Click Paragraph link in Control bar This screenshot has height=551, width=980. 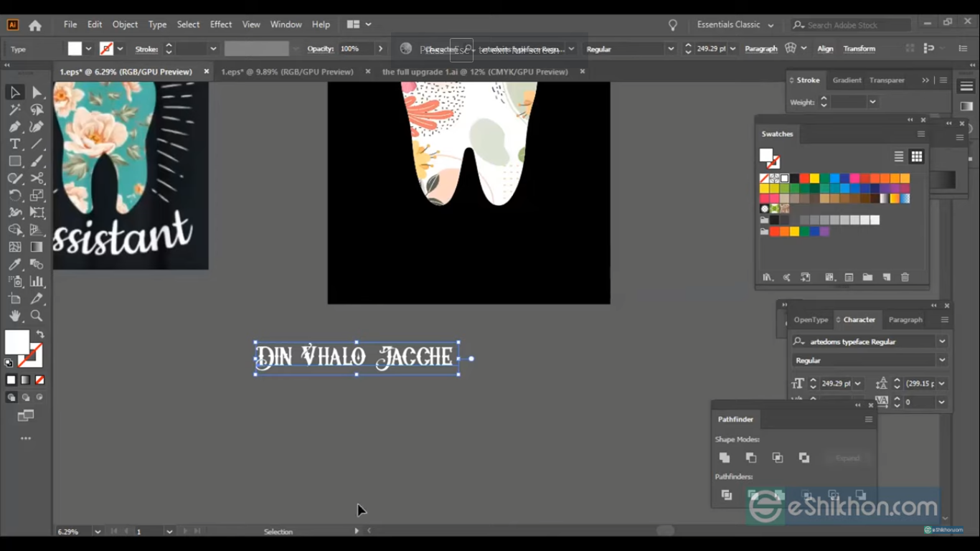(760, 49)
